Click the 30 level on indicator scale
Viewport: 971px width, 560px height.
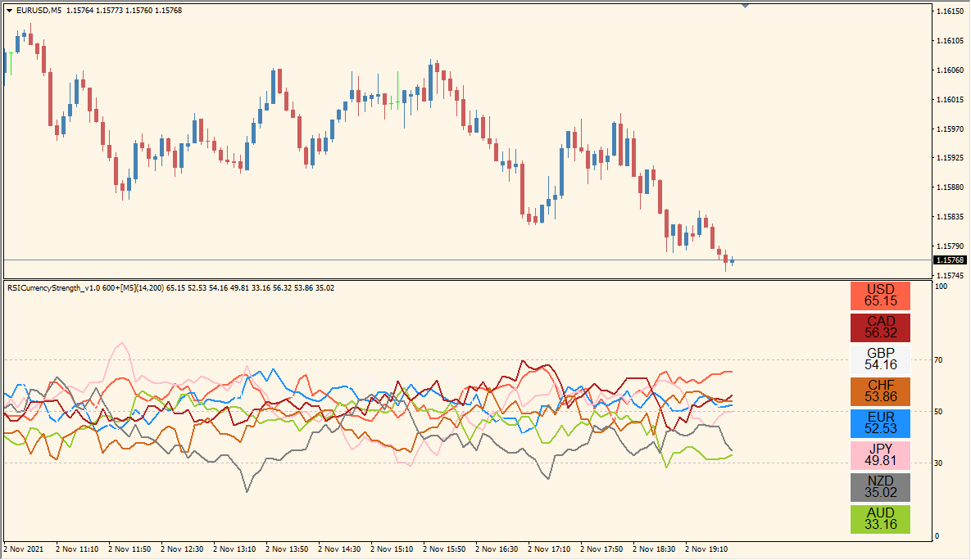(x=940, y=463)
